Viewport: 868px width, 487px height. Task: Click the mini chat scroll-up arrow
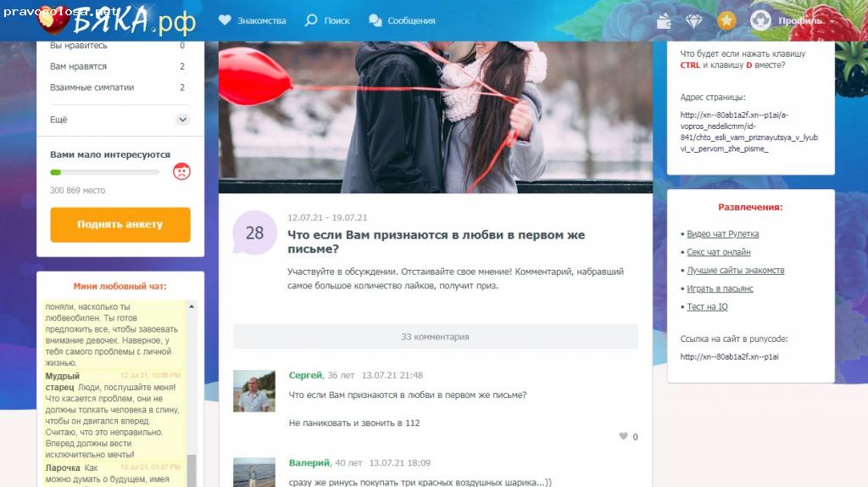[x=192, y=305]
